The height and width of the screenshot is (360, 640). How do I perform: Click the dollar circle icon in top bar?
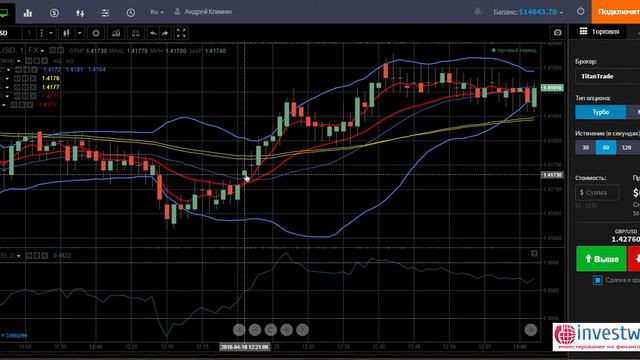[x=54, y=13]
